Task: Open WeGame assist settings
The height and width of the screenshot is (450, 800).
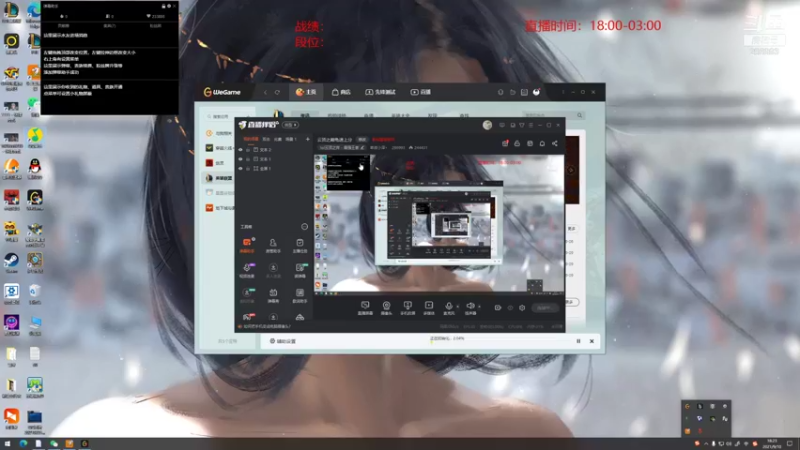Action: point(283,341)
